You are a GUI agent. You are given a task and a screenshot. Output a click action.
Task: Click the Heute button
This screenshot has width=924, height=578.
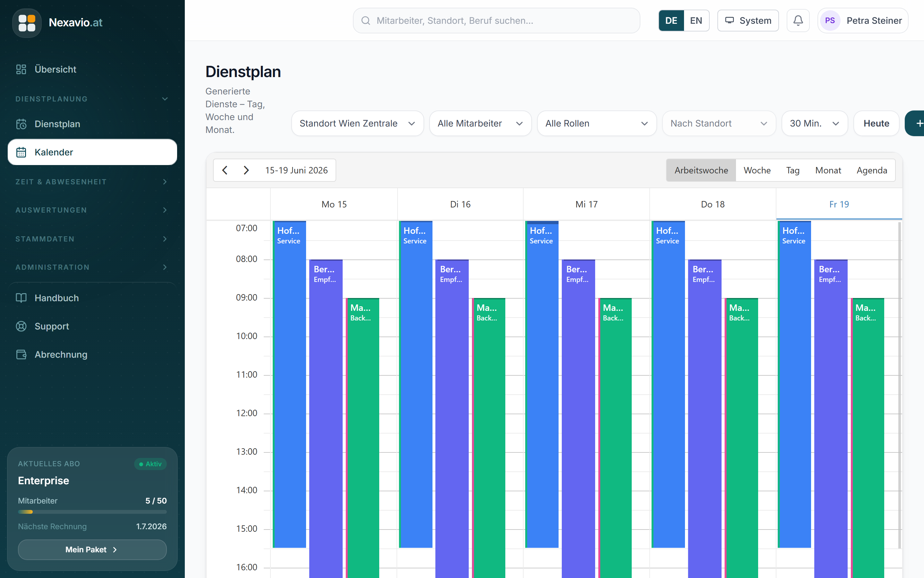click(x=876, y=124)
